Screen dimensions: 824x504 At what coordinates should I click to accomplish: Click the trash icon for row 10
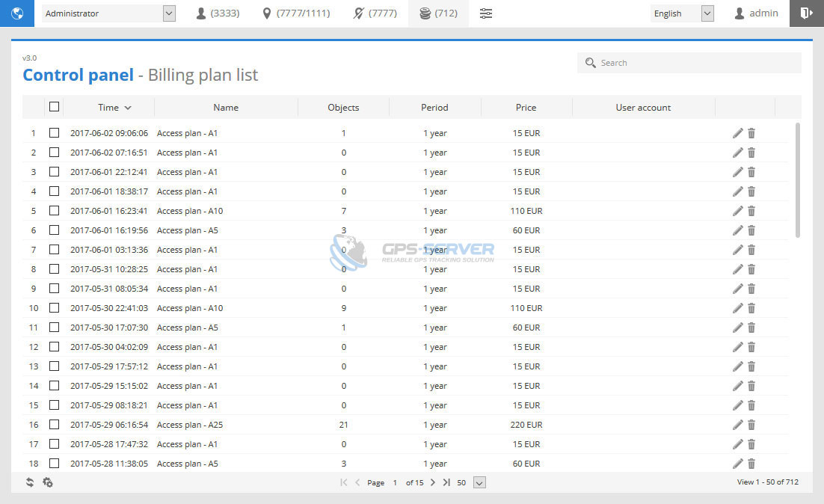coord(751,308)
